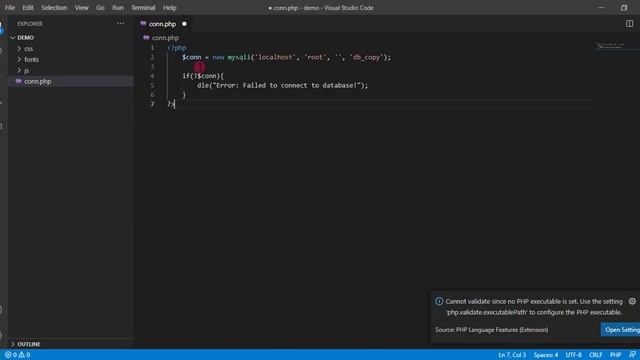
Task: Click the EXPLORER panel title
Action: [x=30, y=24]
